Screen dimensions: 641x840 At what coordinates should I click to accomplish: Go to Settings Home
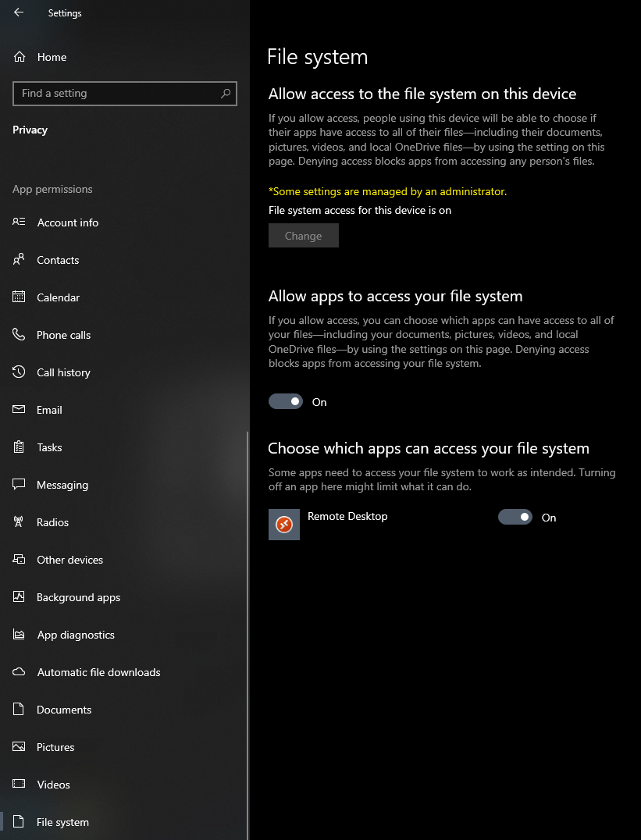tap(123, 57)
